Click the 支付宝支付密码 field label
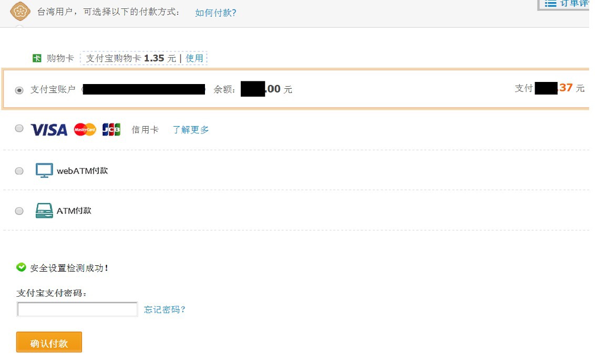The image size is (595, 364). pyautogui.click(x=52, y=293)
